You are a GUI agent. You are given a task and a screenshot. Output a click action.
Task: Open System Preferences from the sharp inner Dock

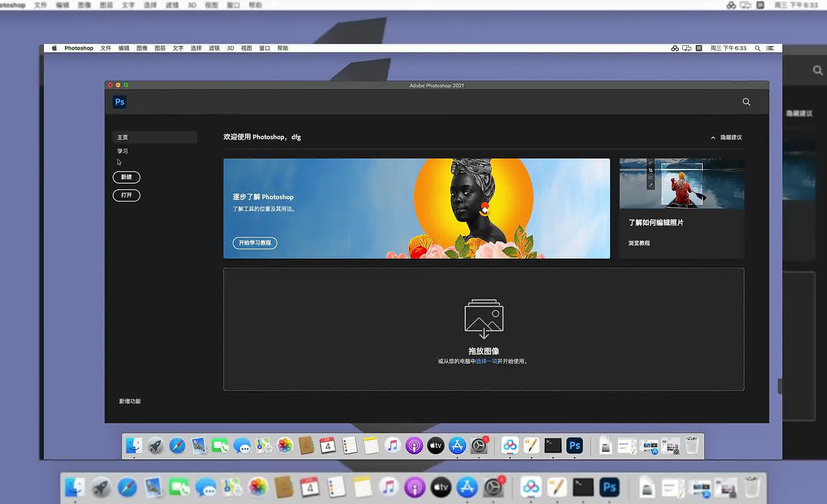pos(479,446)
